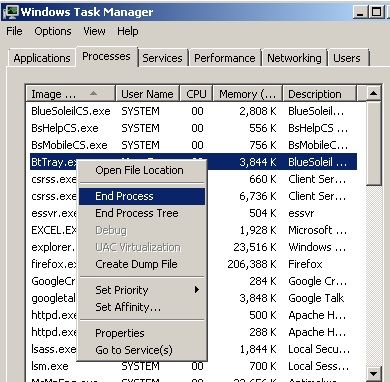Sort by Description column header
The width and height of the screenshot is (390, 382).
[x=319, y=94]
